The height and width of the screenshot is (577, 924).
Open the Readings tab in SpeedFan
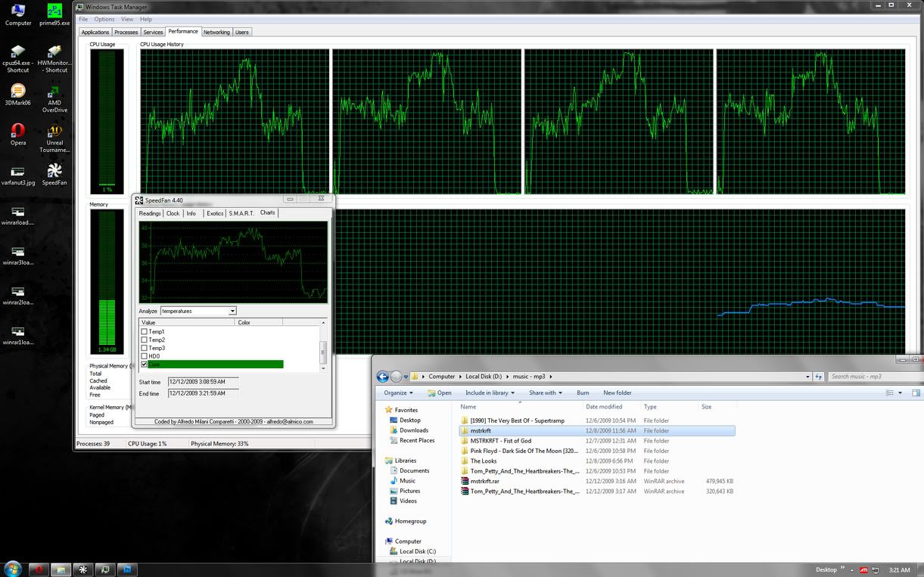[x=150, y=213]
